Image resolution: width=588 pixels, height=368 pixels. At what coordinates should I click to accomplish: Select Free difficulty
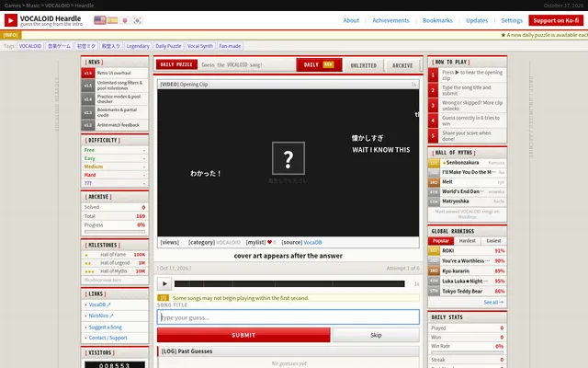tap(115, 150)
